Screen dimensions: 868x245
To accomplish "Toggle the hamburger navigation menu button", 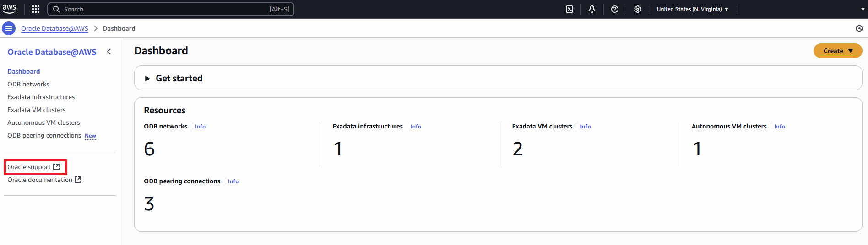I will pos(9,28).
